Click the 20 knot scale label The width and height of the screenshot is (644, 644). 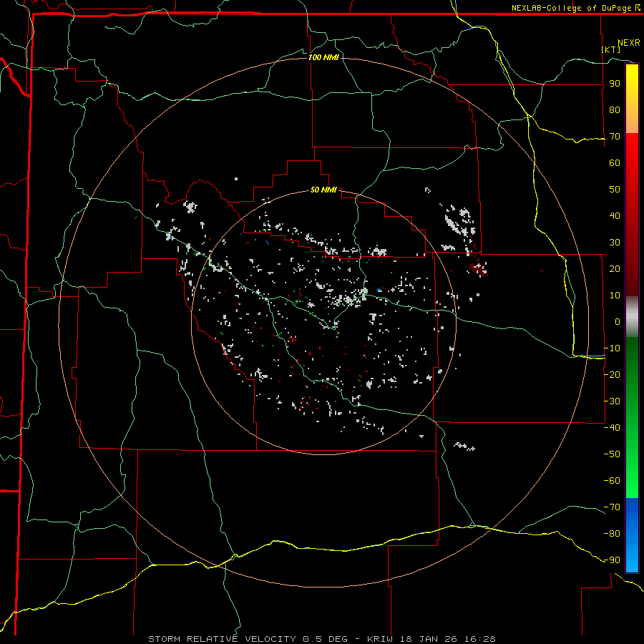pos(615,269)
